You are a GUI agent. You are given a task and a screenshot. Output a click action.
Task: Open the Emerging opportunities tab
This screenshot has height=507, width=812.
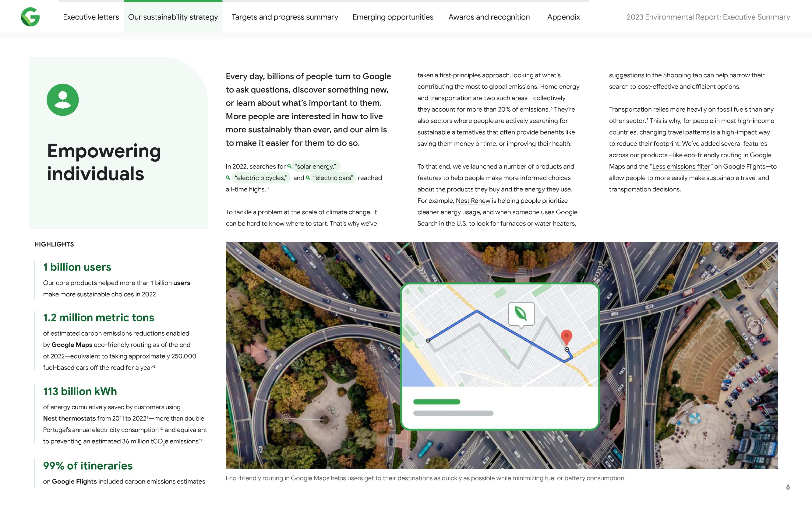pyautogui.click(x=393, y=17)
